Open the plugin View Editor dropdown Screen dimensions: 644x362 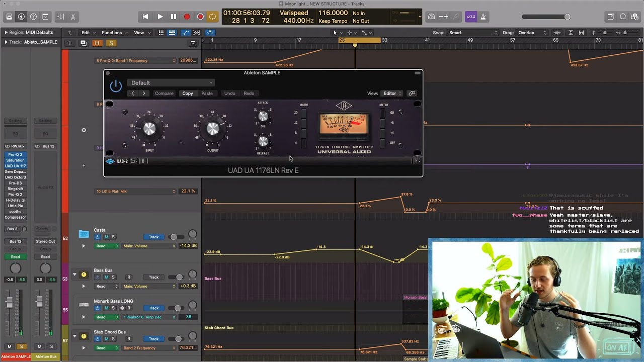392,94
